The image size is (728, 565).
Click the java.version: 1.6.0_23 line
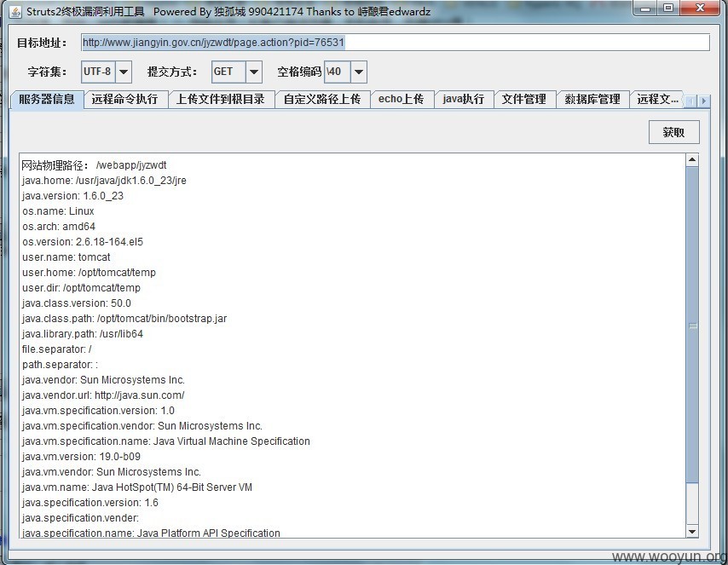pyautogui.click(x=72, y=196)
